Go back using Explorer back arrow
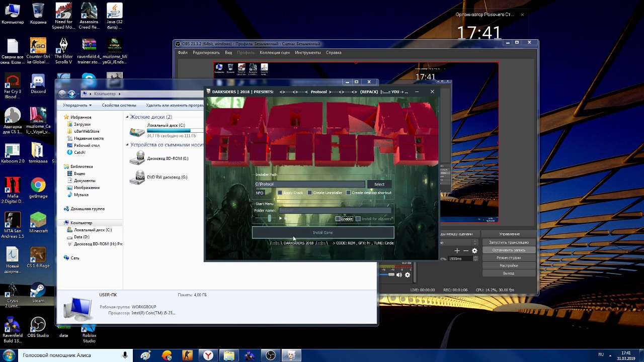This screenshot has height=362, width=644. click(x=62, y=94)
